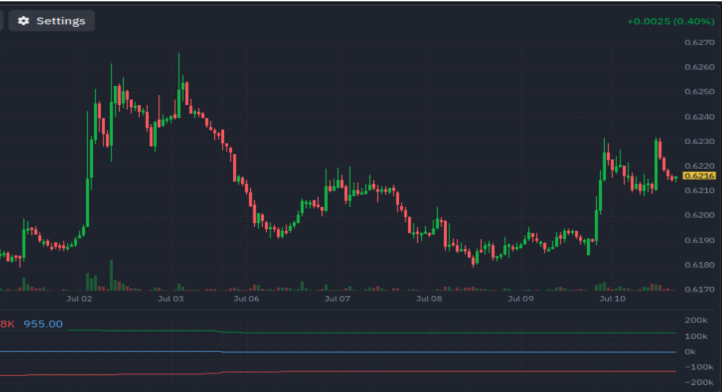The height and width of the screenshot is (392, 722).
Task: Click the 0.6190 price axis label
Action: pyautogui.click(x=699, y=240)
